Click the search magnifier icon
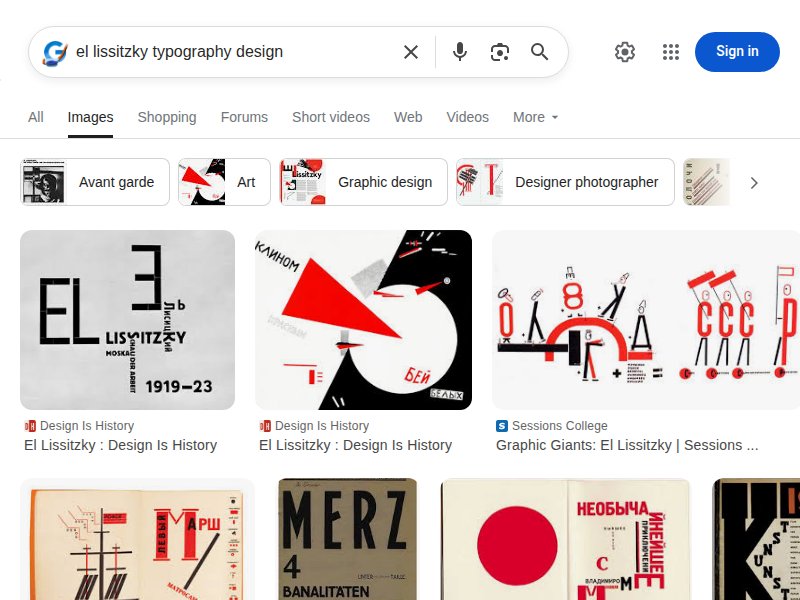 point(540,52)
